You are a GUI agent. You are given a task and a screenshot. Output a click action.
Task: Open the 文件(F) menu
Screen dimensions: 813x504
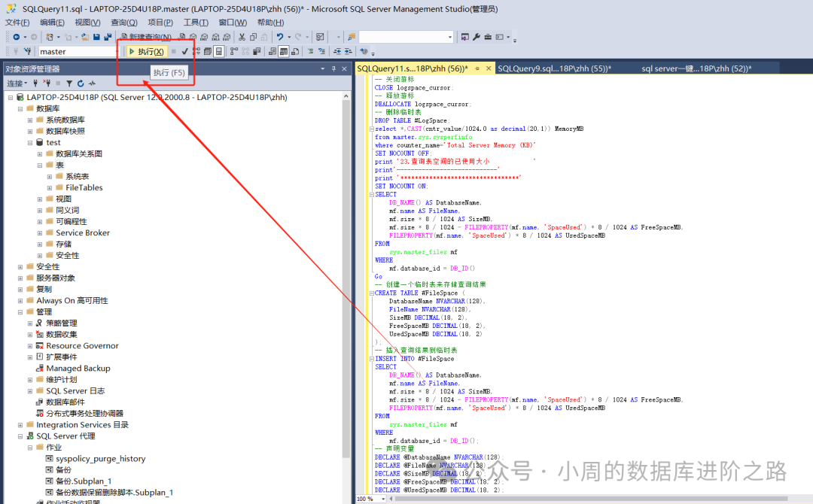(x=17, y=23)
